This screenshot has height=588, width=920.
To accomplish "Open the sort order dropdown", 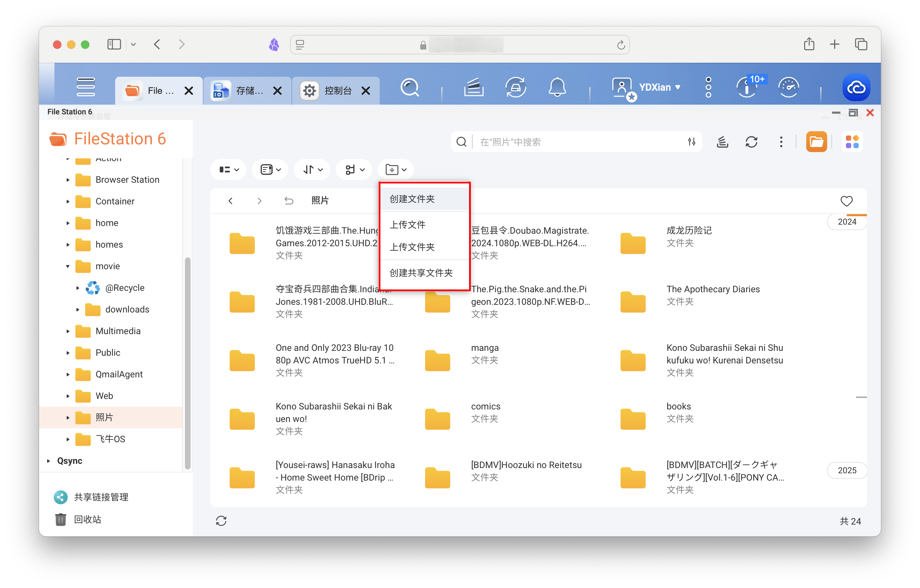I will (312, 169).
